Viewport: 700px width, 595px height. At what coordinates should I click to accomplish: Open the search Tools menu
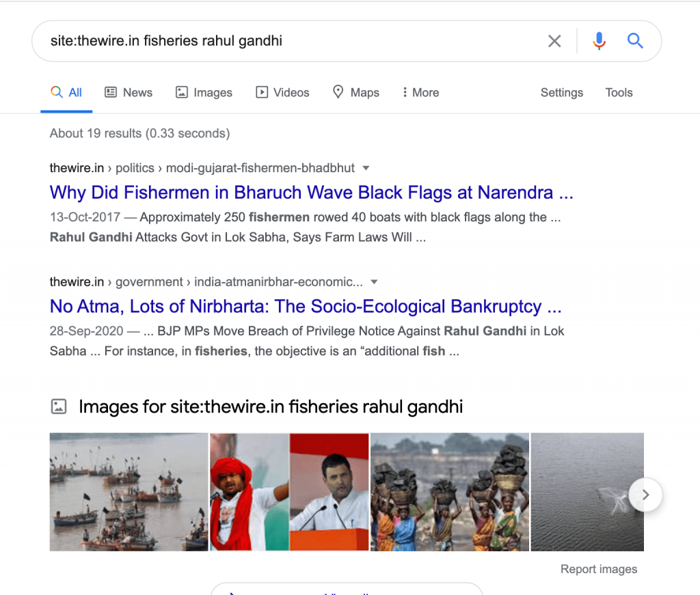pos(619,93)
